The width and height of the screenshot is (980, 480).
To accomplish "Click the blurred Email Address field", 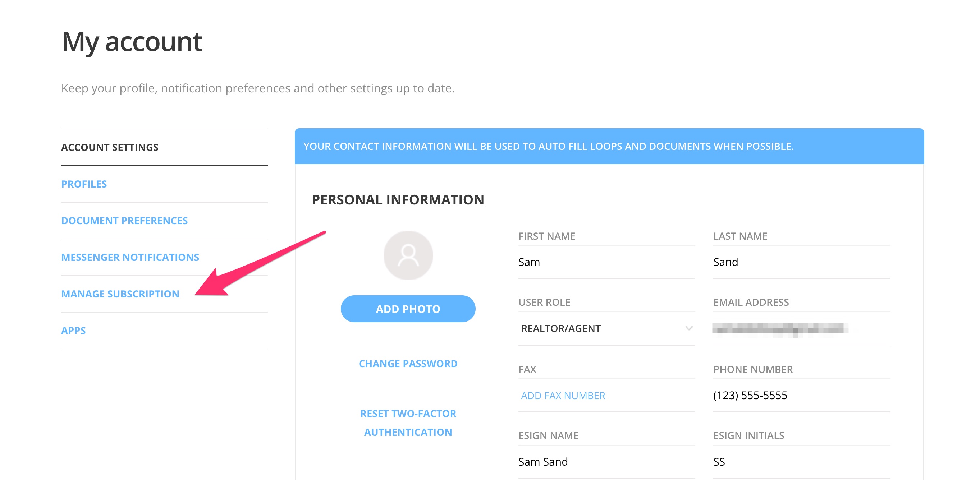I will tap(802, 329).
